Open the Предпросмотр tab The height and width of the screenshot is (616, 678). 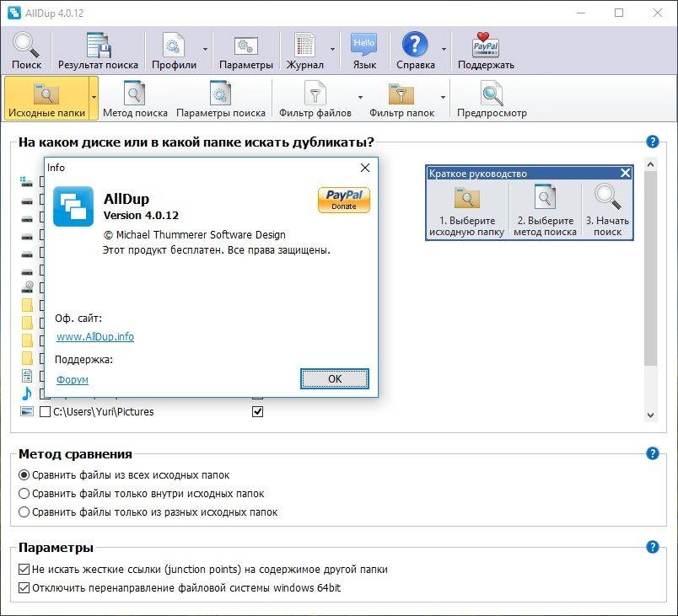492,99
